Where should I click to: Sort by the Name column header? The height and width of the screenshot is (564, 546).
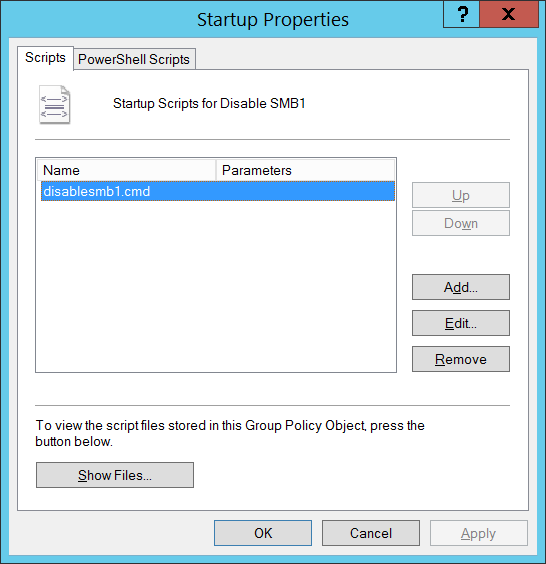point(126,170)
